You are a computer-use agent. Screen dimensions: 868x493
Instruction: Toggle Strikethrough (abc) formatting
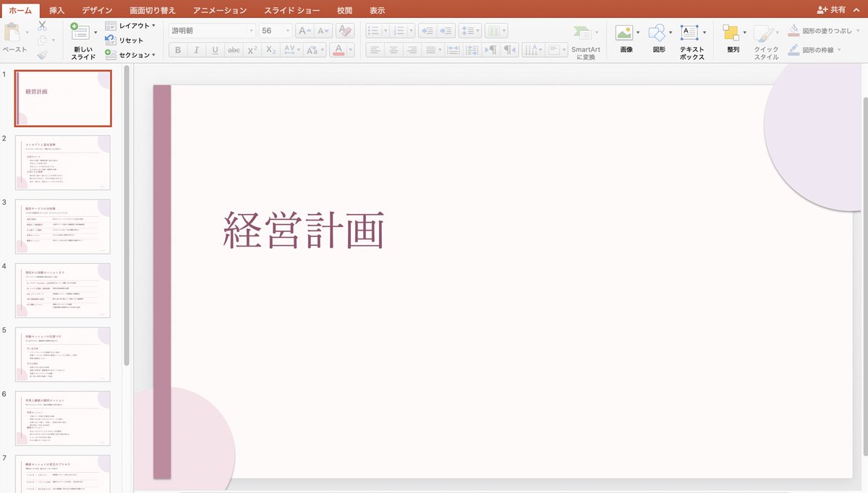(x=234, y=50)
